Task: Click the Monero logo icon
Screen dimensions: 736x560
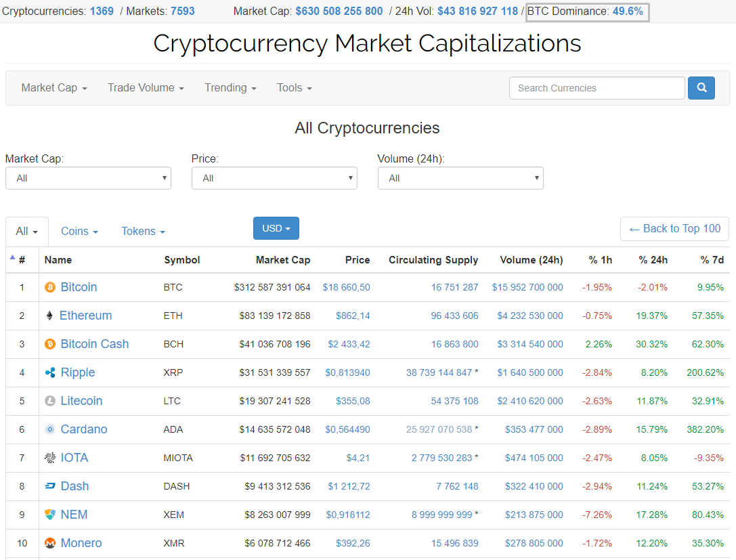Action: click(x=49, y=543)
